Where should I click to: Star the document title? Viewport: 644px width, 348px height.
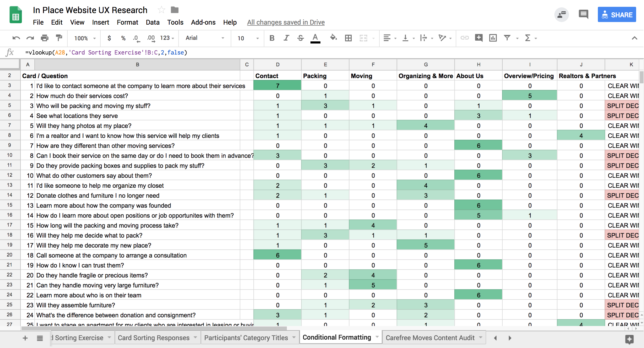tap(162, 10)
